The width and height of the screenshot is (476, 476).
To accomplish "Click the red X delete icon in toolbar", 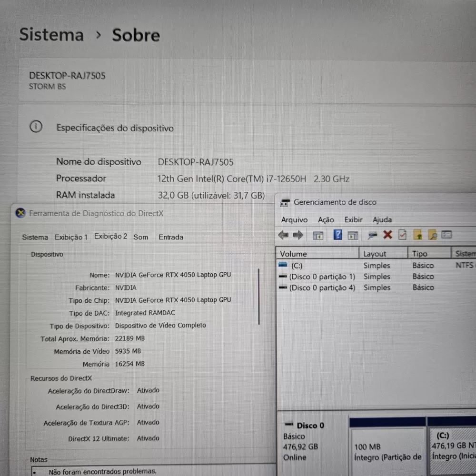I will tap(387, 235).
